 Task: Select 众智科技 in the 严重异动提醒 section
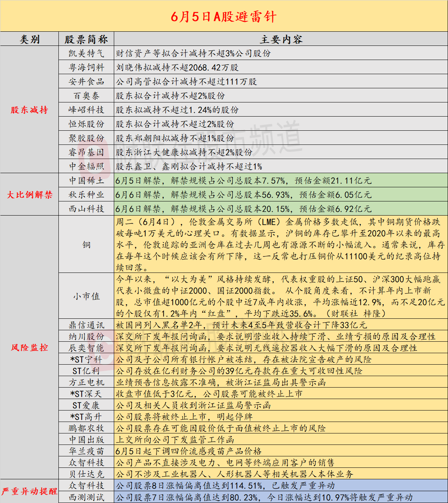[86, 486]
